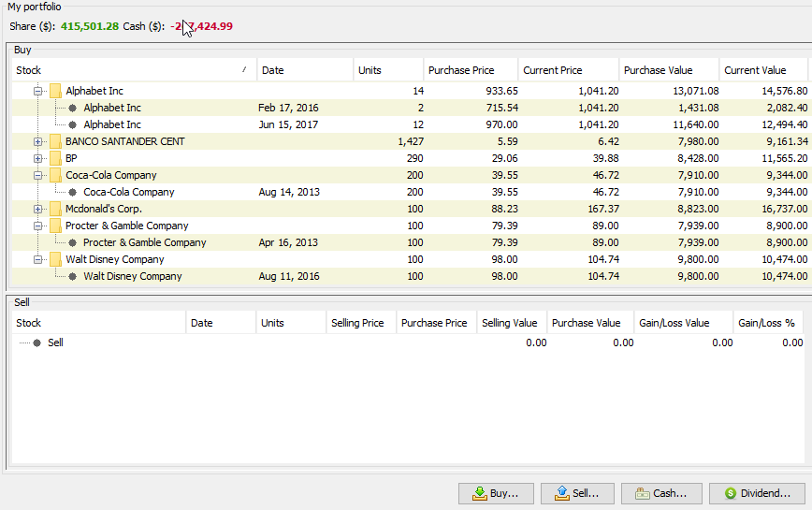Select the BP stock row
Viewport: 812px width, 510px height.
click(x=410, y=158)
